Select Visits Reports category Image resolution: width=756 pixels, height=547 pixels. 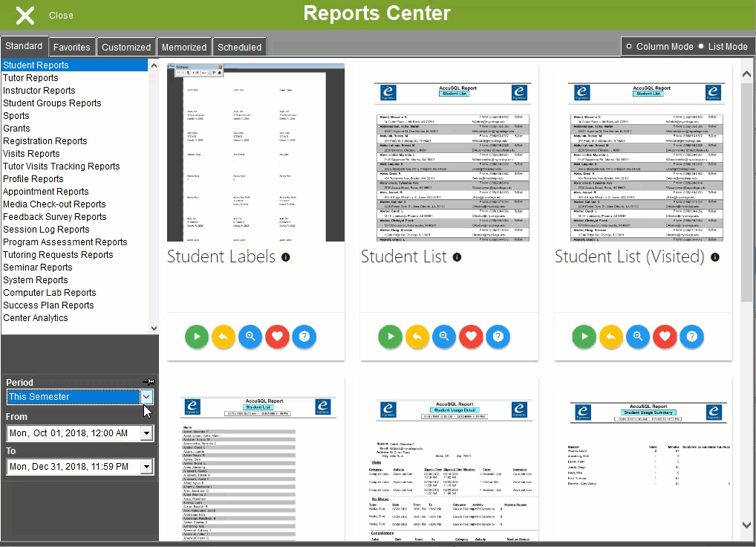click(75, 153)
